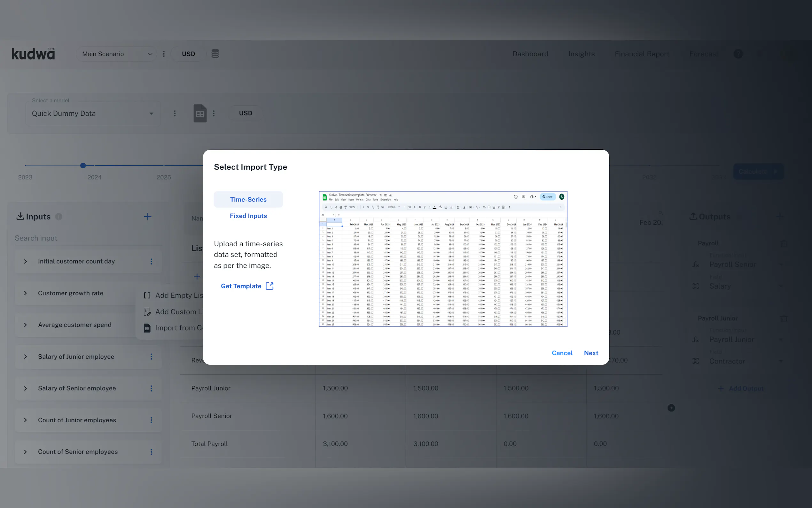The image size is (812, 508).
Task: Click the plus icon to add input
Action: pos(147,217)
